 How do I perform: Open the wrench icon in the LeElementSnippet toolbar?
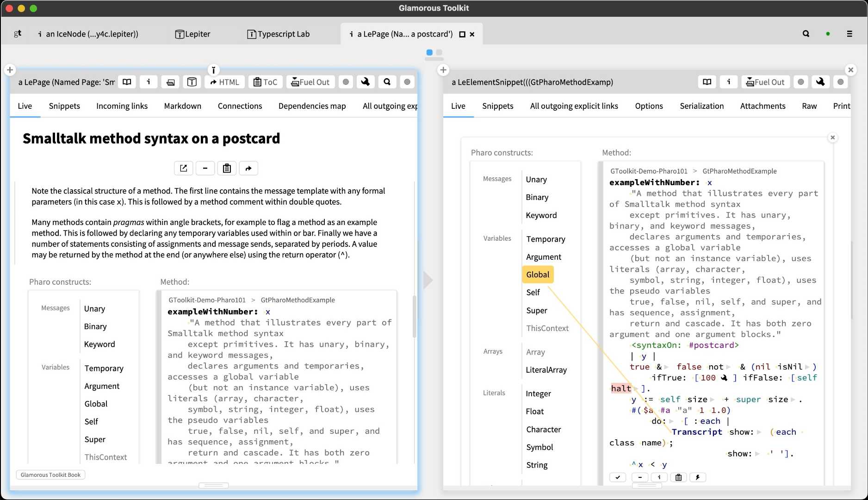point(820,82)
